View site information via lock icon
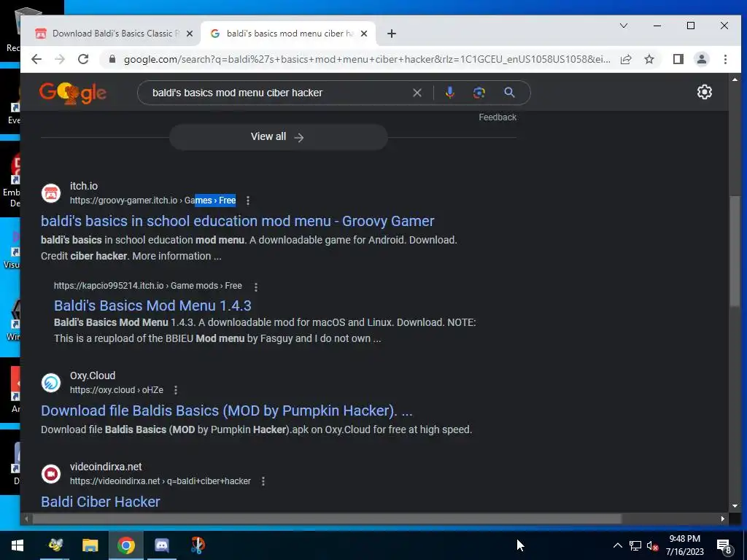747x560 pixels. [112, 59]
